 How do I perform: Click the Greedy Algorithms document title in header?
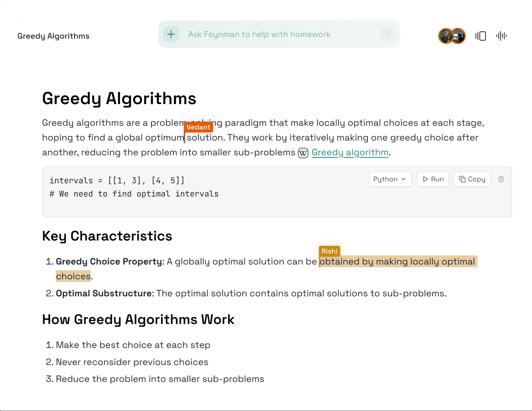click(53, 36)
